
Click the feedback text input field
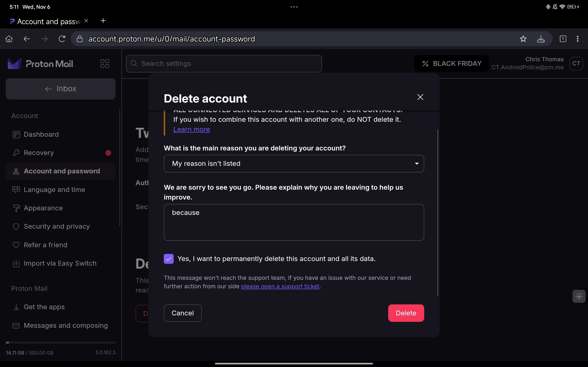[294, 222]
